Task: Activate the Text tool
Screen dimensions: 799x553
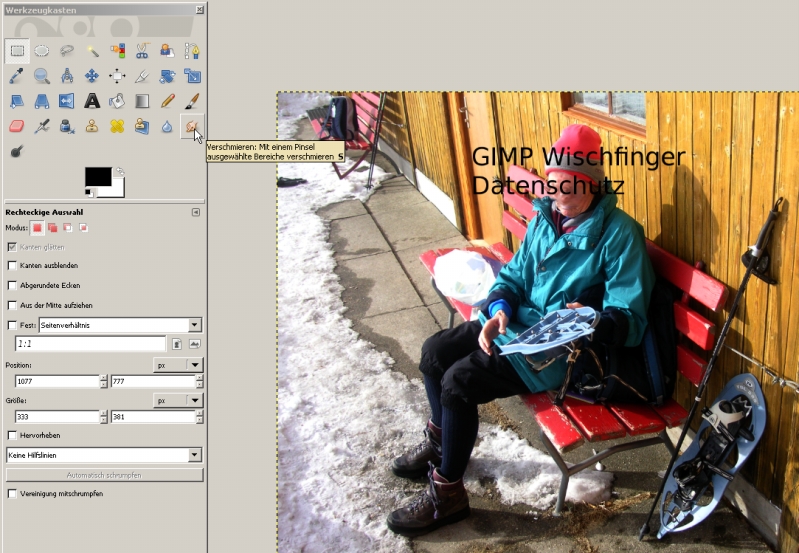Action: tap(92, 100)
